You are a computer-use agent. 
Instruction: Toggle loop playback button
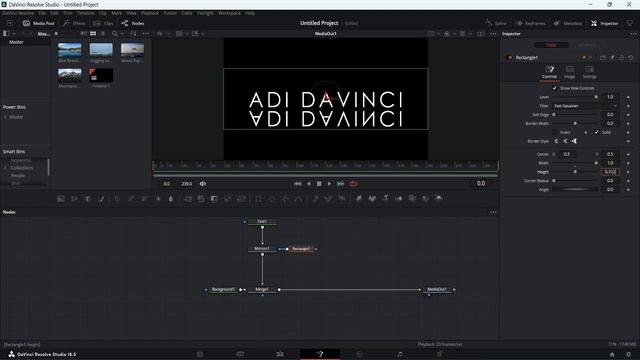[x=353, y=184]
